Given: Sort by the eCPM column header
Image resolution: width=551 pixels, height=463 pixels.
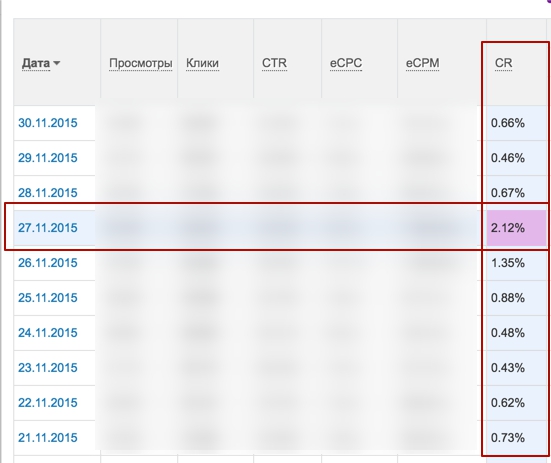Looking at the screenshot, I should coord(422,63).
